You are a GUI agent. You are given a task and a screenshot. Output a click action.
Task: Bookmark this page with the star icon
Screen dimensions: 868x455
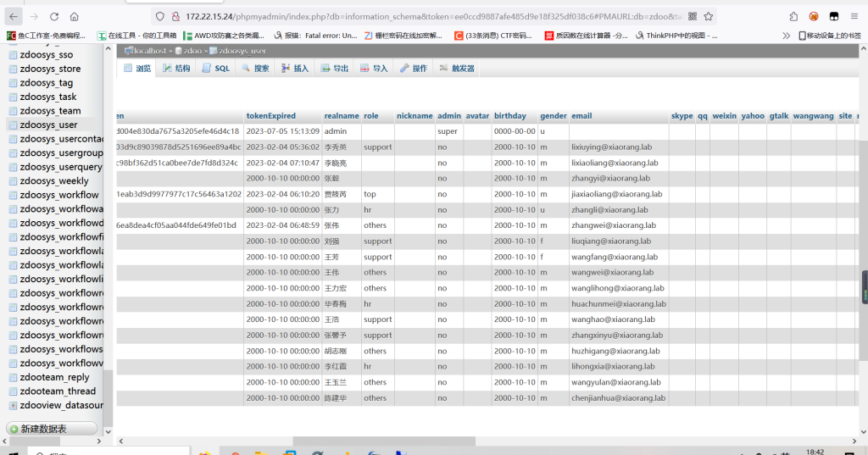(x=709, y=16)
